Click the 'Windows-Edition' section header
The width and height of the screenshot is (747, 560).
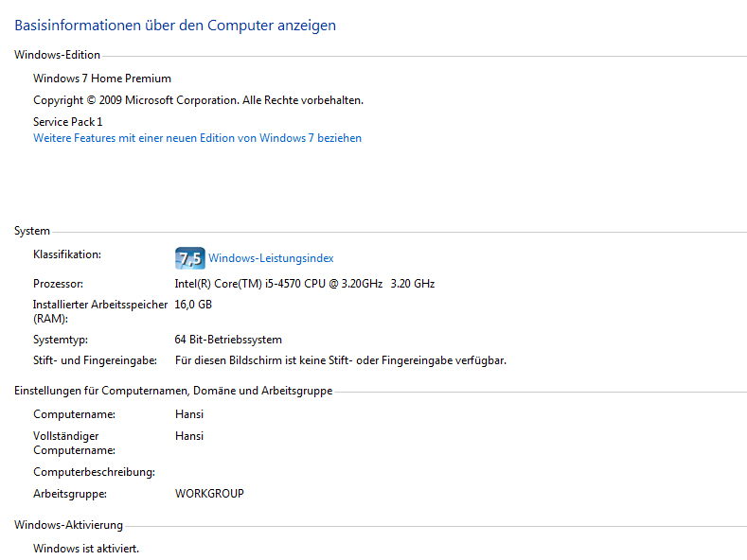[57, 55]
